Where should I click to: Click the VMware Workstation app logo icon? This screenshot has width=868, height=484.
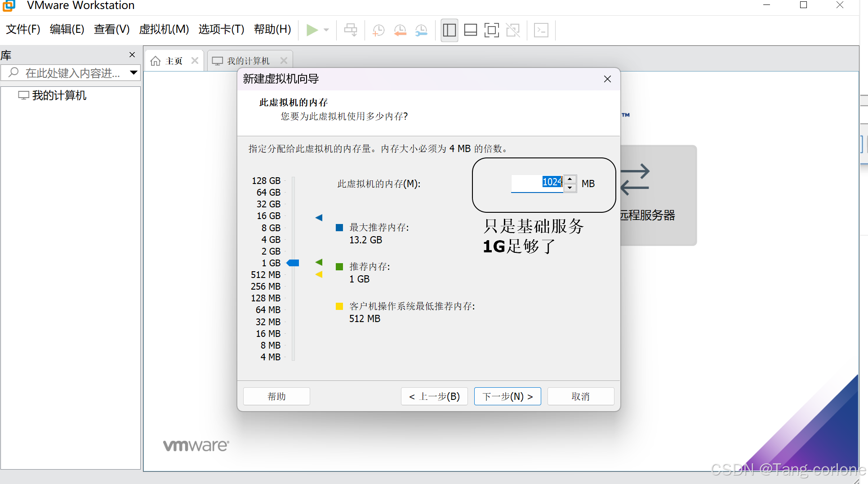[9, 5]
